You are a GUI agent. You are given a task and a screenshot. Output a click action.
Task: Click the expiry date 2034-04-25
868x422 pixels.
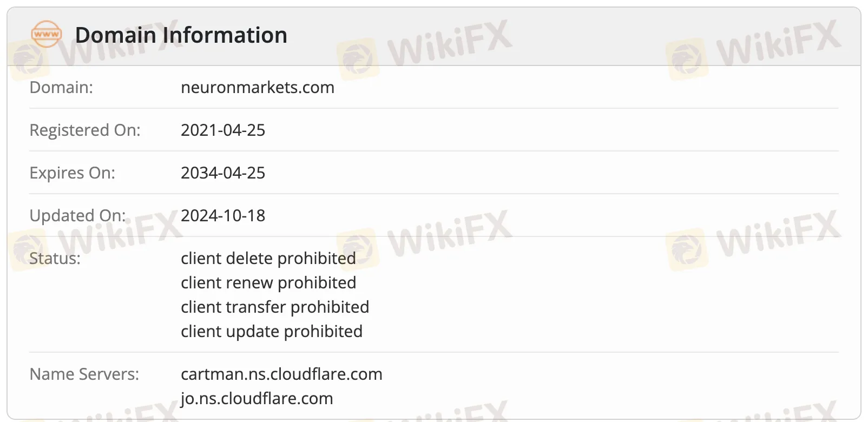pyautogui.click(x=223, y=173)
